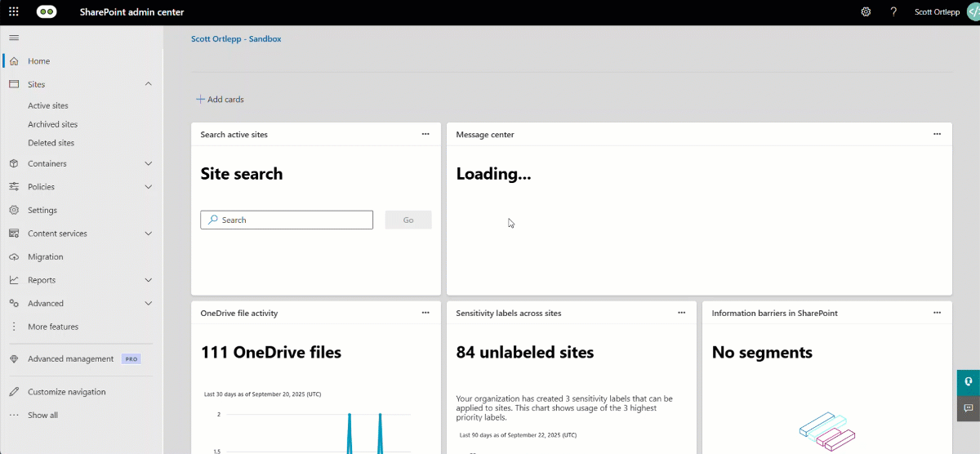Open the settings gear in the header
This screenshot has height=454, width=980.
866,12
